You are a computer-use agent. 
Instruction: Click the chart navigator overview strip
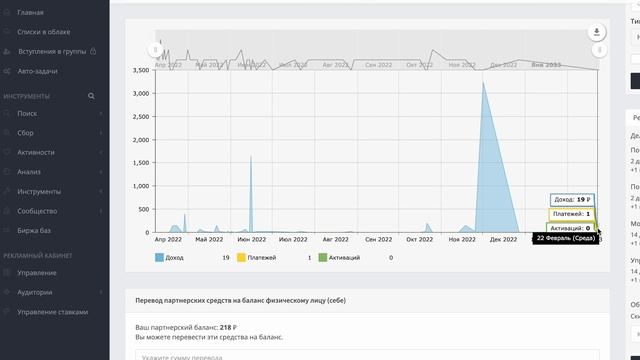pos(376,50)
